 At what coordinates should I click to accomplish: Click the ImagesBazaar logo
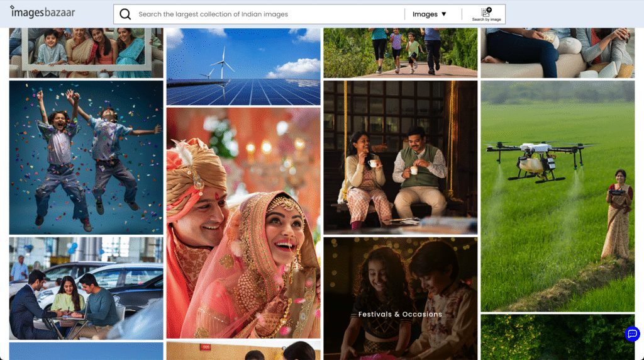(43, 13)
